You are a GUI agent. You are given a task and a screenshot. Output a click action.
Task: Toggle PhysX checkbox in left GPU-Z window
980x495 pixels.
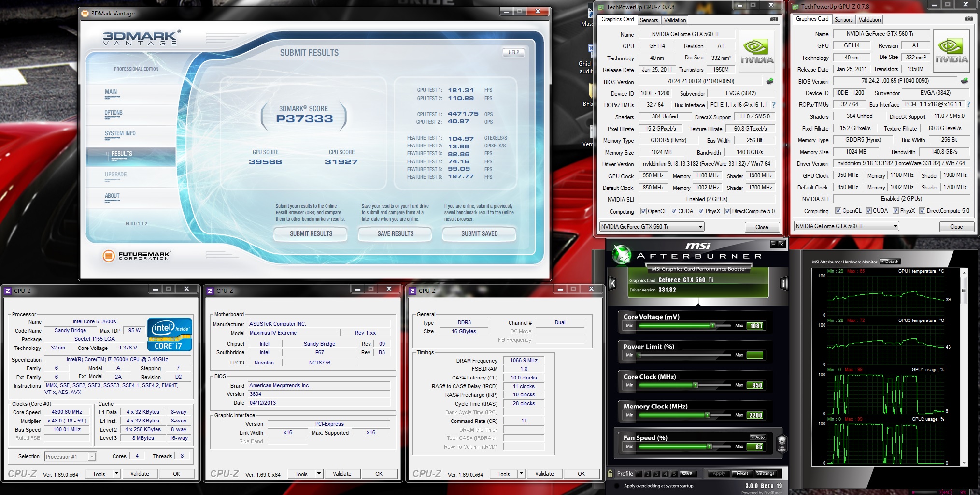click(701, 211)
